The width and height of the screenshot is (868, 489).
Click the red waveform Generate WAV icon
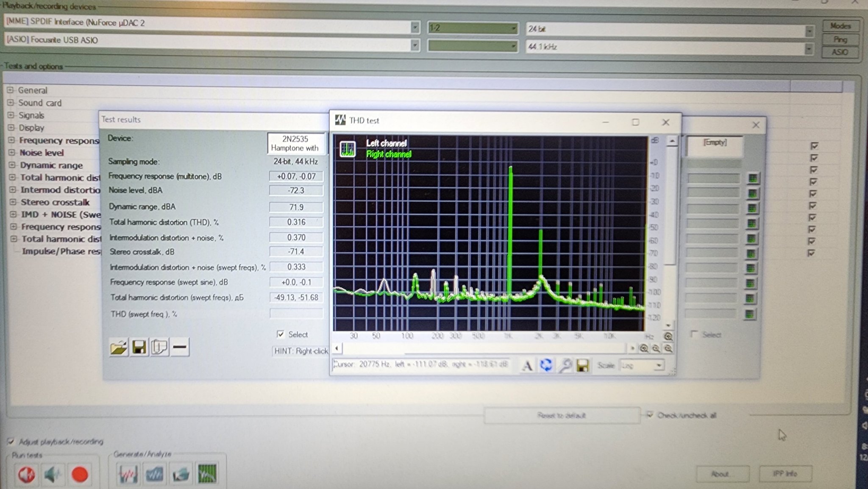tap(128, 474)
